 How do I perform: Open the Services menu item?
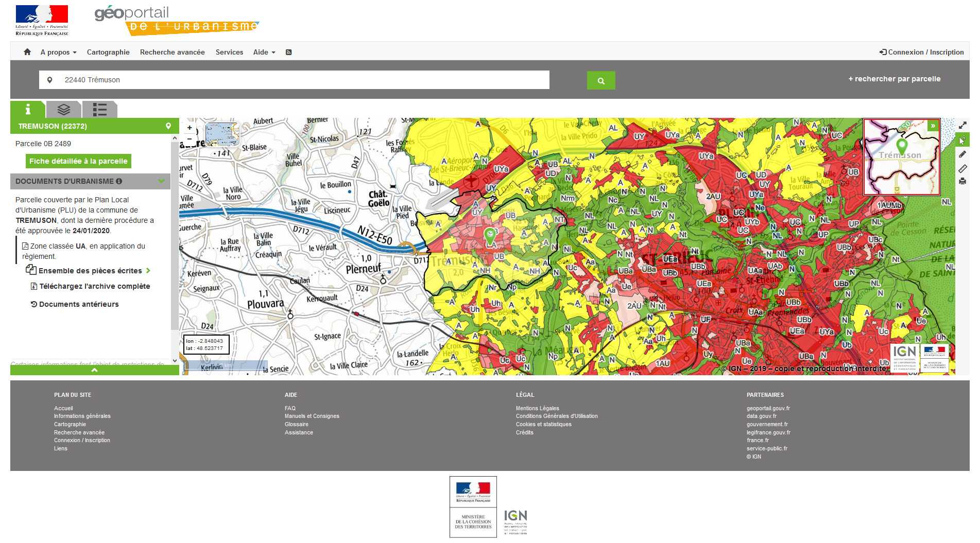pos(229,52)
